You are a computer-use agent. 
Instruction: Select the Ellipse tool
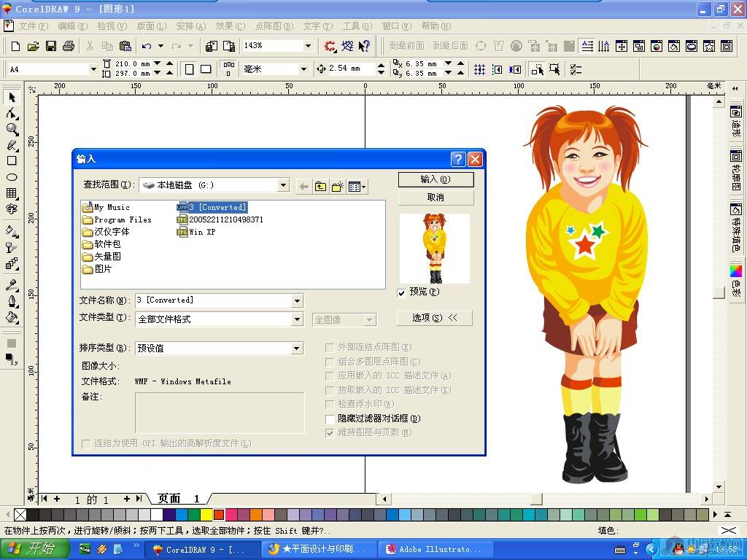click(x=12, y=177)
